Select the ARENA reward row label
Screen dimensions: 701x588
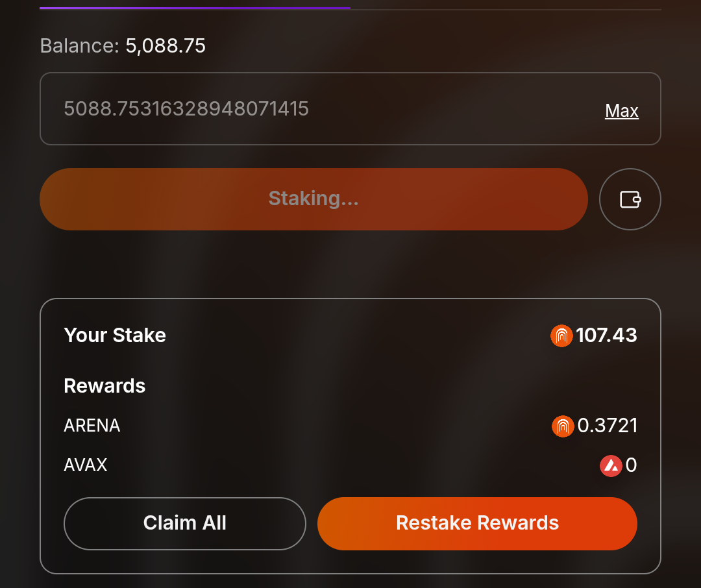tap(92, 426)
